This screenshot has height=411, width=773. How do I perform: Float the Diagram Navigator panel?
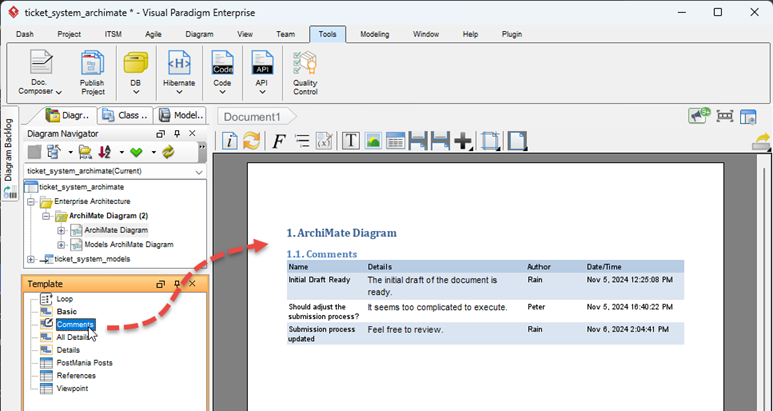(x=161, y=134)
